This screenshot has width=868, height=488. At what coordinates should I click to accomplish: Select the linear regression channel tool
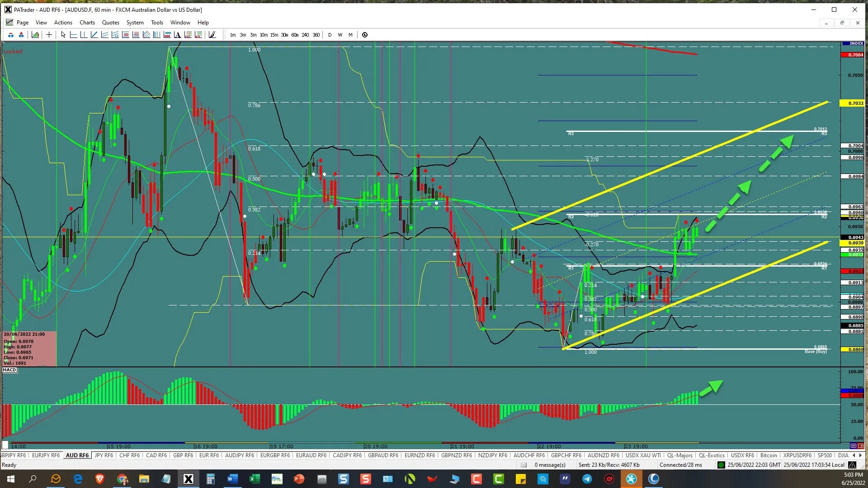115,35
